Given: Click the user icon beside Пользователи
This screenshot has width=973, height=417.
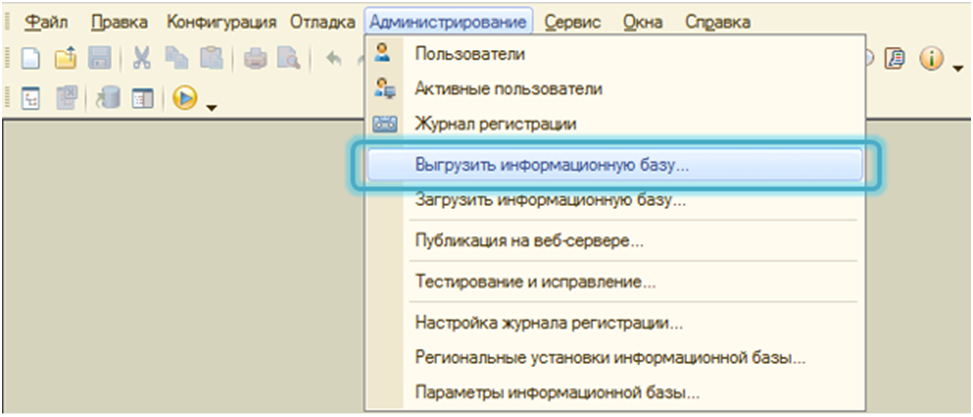Looking at the screenshot, I should pyautogui.click(x=383, y=52).
